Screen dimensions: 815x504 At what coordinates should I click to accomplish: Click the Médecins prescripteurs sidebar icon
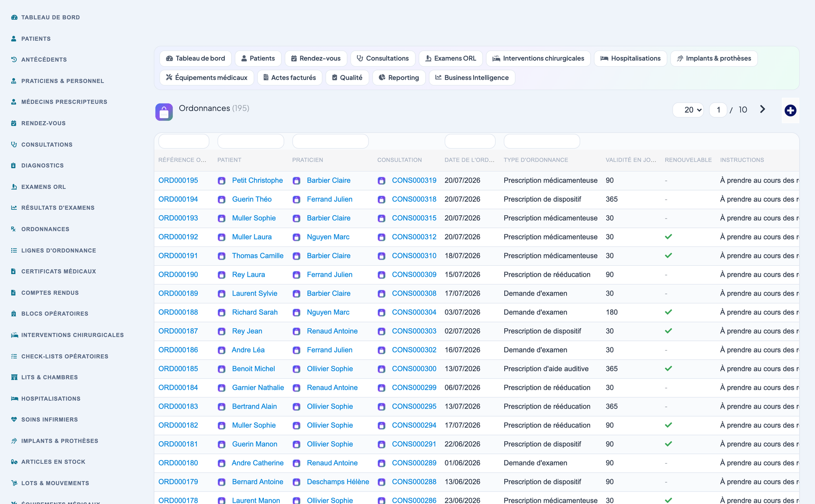14,102
